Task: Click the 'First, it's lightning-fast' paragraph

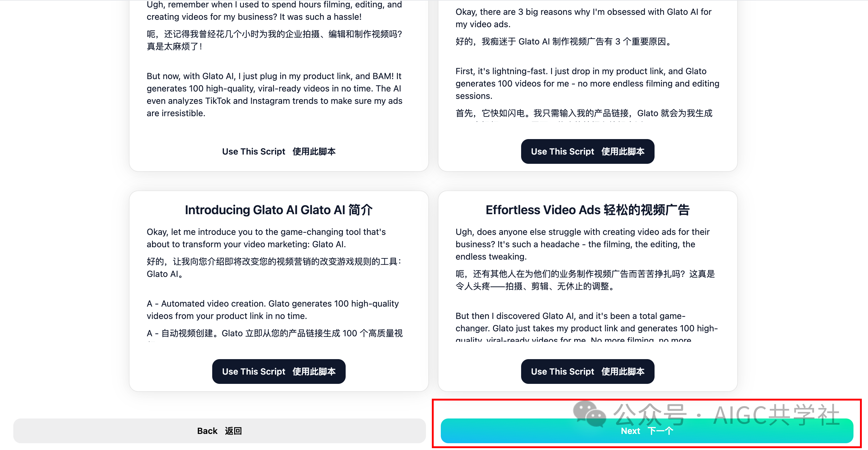Action: coord(587,83)
